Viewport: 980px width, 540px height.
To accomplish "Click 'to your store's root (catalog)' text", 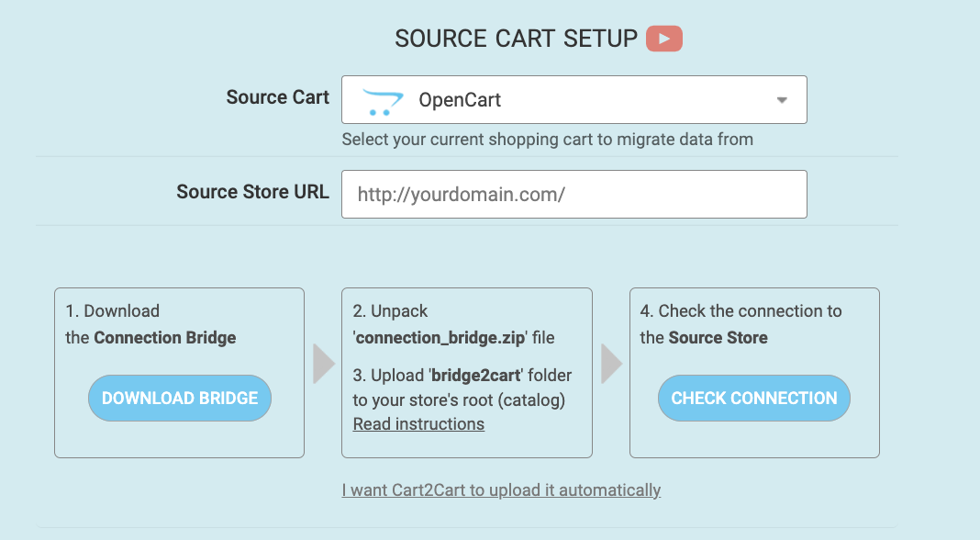I will click(460, 400).
